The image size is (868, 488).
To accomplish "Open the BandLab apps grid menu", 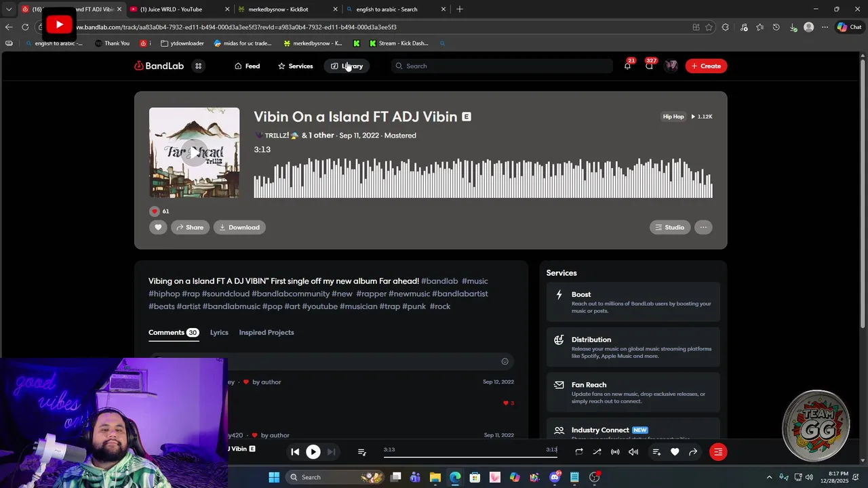I will click(x=198, y=66).
